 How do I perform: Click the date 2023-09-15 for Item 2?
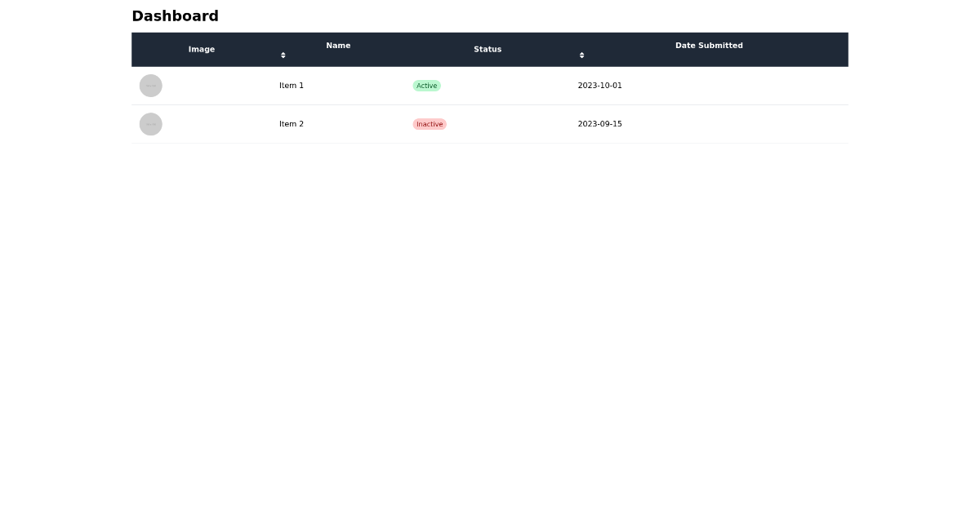pos(599,124)
